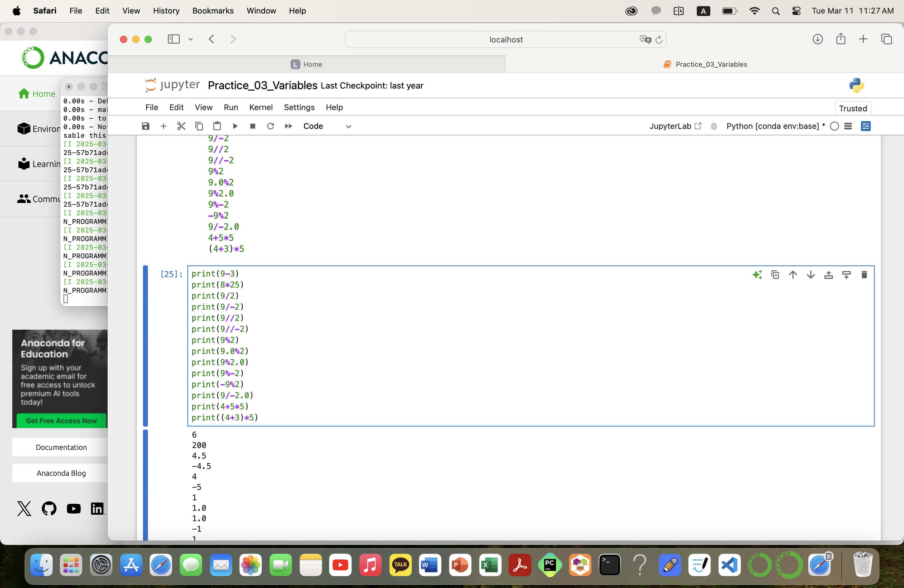The height and width of the screenshot is (588, 904).
Task: Move cell 25 down with arrow icon
Action: tap(811, 275)
